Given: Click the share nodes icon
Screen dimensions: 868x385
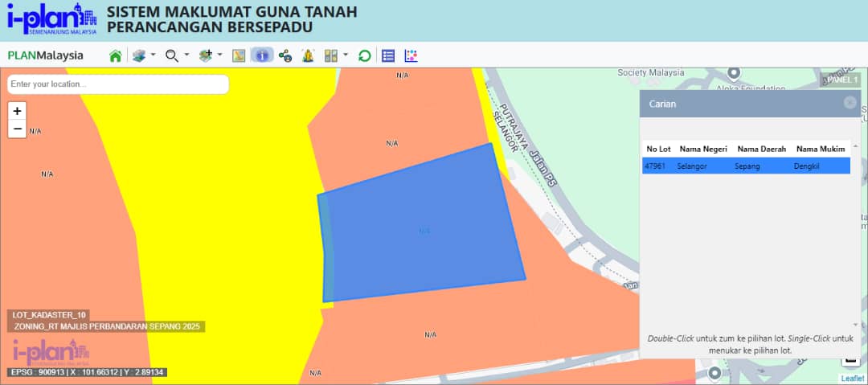Looking at the screenshot, I should [285, 55].
